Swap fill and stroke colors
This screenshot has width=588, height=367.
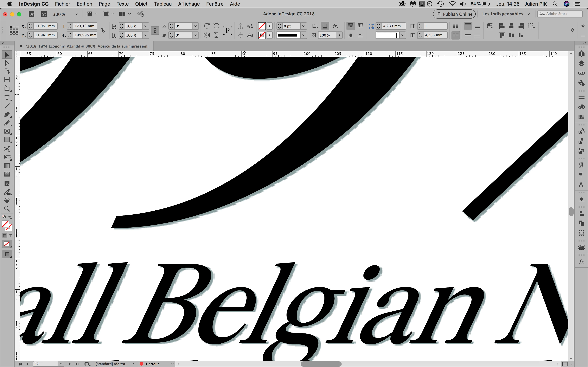[10, 217]
